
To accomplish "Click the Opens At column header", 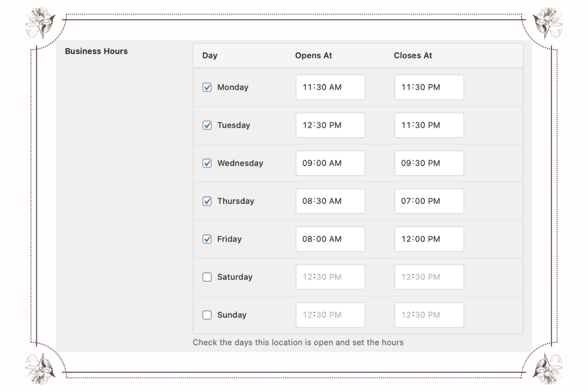I will 314,55.
